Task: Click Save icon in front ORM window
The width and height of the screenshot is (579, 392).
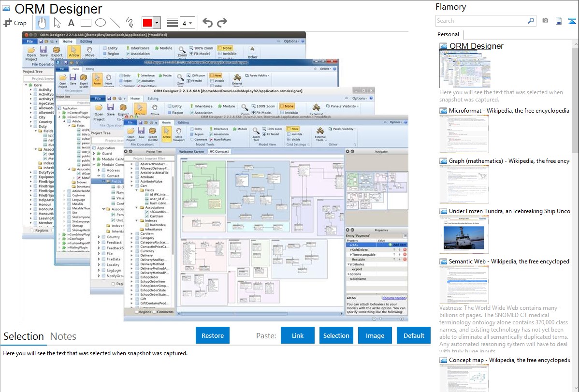Action: 142,132
